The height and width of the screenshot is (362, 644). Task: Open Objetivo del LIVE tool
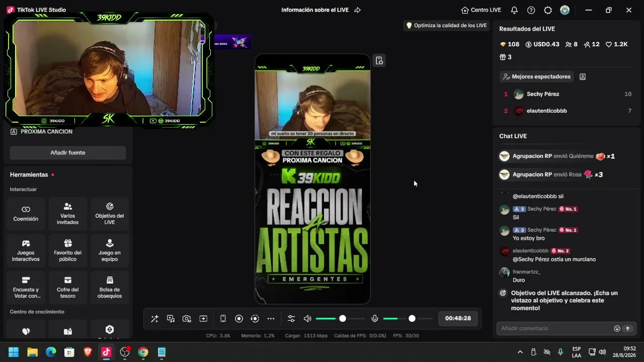coord(109,214)
